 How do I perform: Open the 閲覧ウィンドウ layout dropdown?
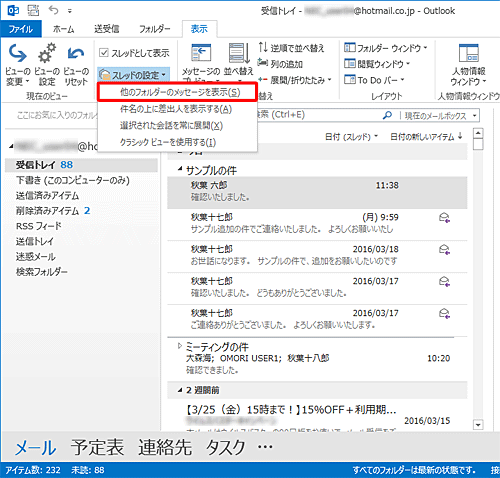(377, 64)
